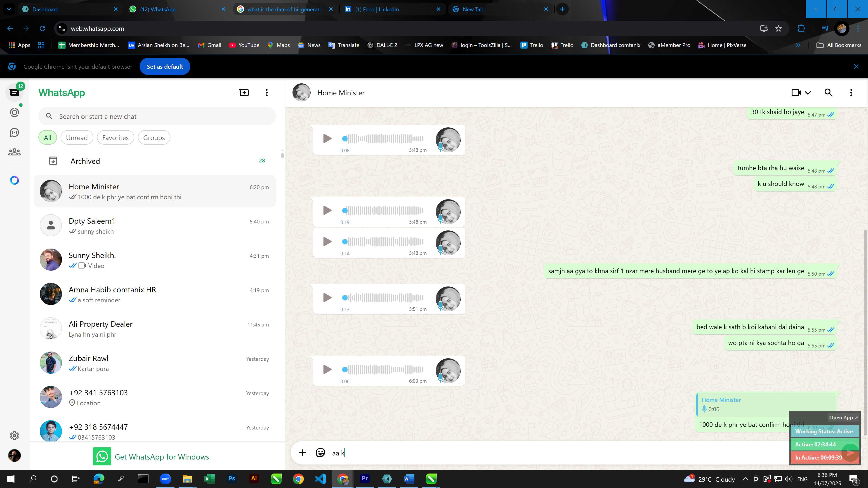Image resolution: width=868 pixels, height=488 pixels.
Task: Play the 0:08 voice message
Action: pyautogui.click(x=327, y=138)
